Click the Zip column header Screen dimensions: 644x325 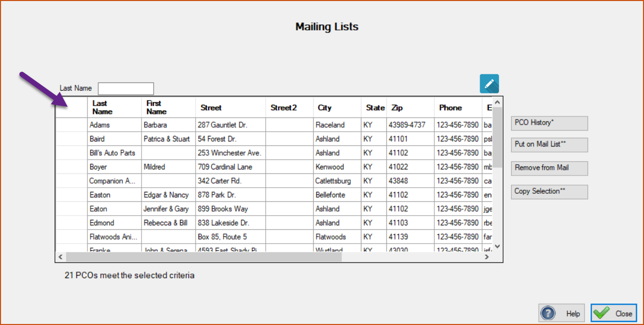(410, 107)
